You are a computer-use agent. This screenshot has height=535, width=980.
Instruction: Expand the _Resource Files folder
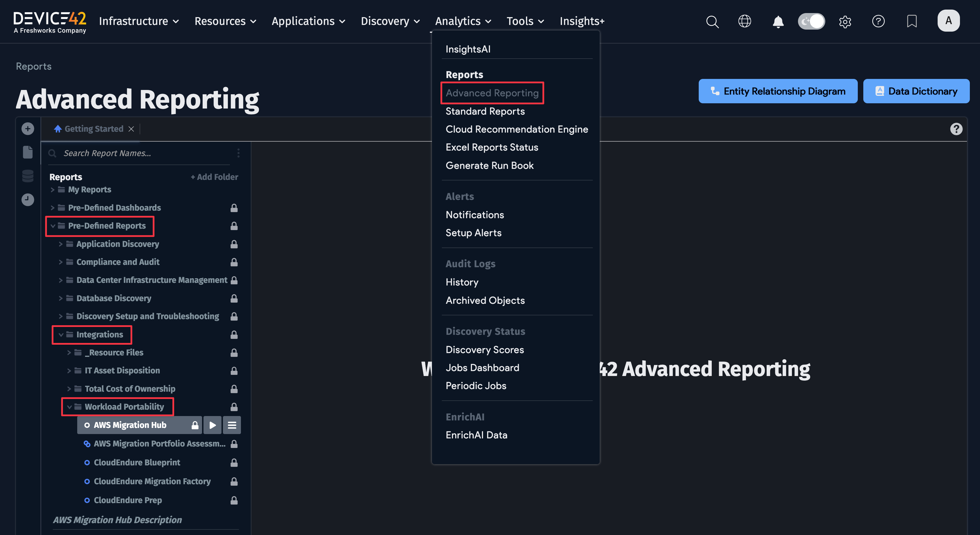pos(69,353)
